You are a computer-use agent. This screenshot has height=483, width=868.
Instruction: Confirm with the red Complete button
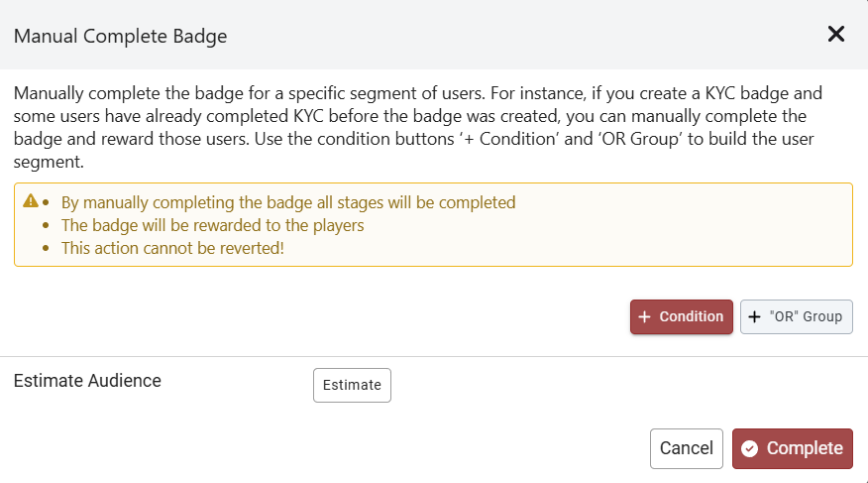pos(793,448)
